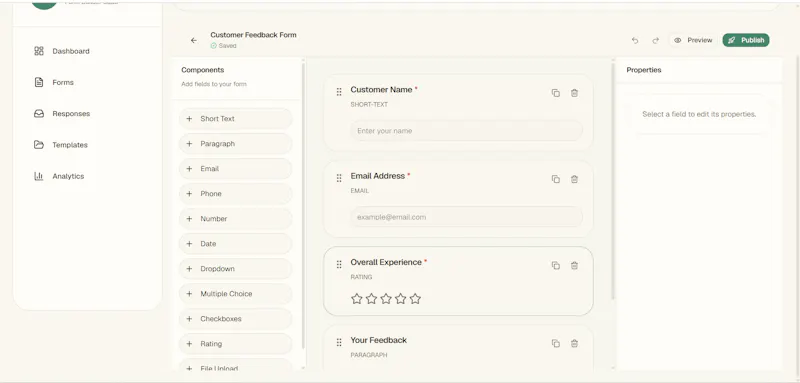Preview the form
Viewport: 800px width, 383px height.
point(693,40)
